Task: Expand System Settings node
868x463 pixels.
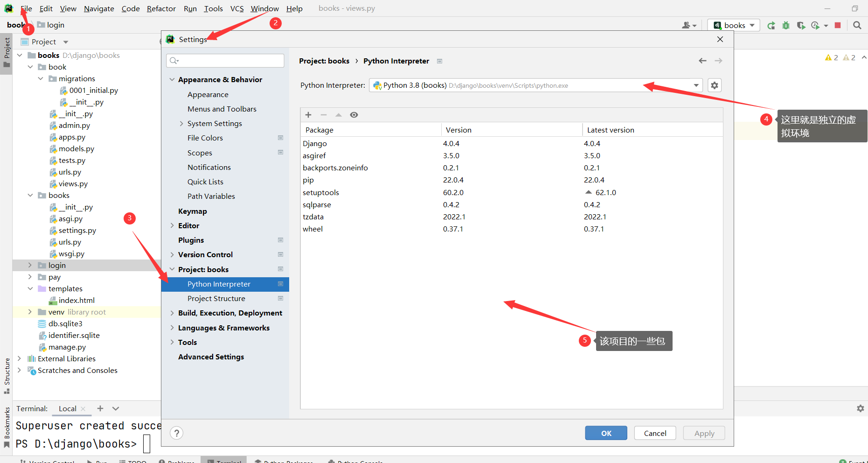Action: pos(181,124)
